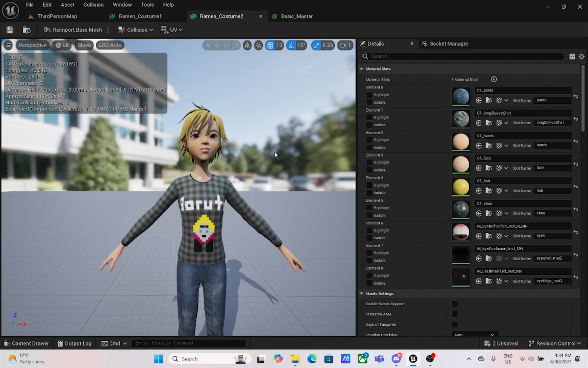Focus the Details panel Search field

point(462,57)
